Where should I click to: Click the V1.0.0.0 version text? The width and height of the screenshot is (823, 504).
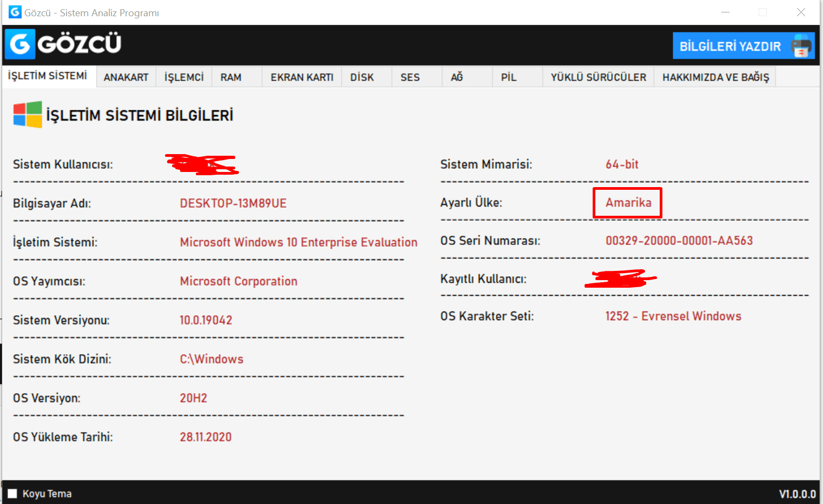[797, 494]
